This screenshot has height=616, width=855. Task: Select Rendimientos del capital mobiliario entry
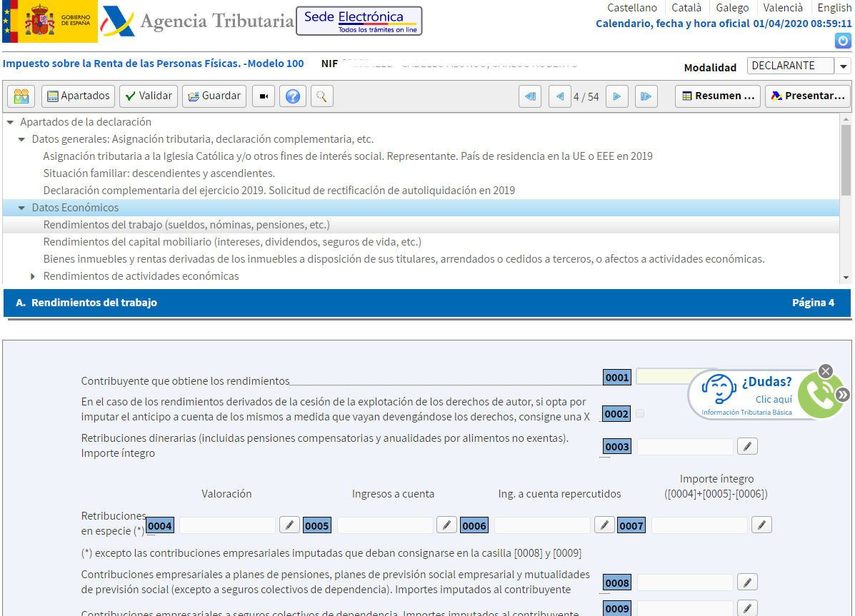[x=231, y=242]
